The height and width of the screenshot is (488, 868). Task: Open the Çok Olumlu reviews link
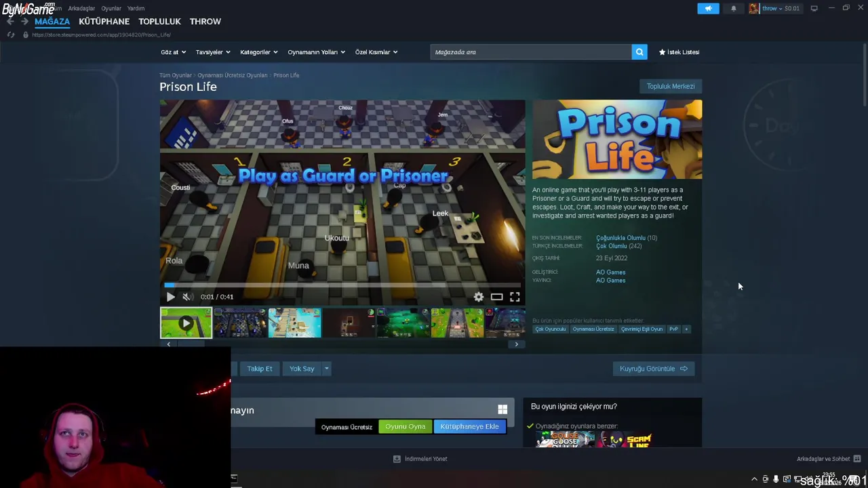tap(611, 246)
